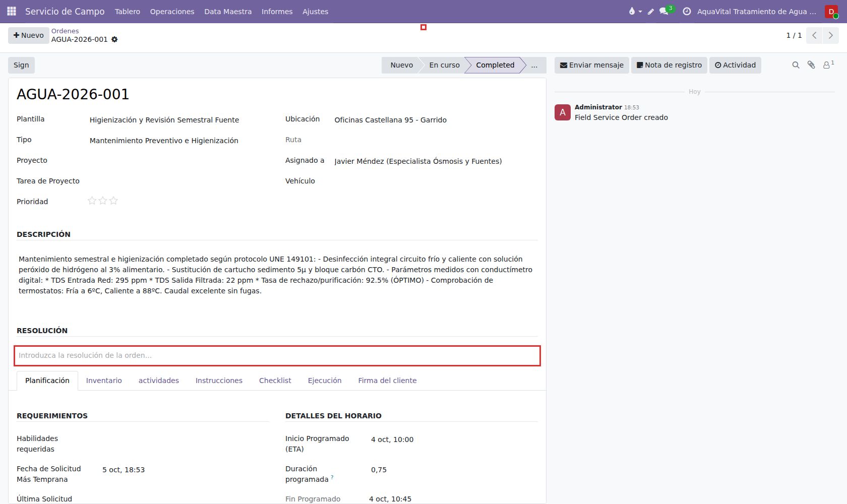The image size is (847, 504).
Task: Open the Operaciones menu
Action: click(x=172, y=12)
